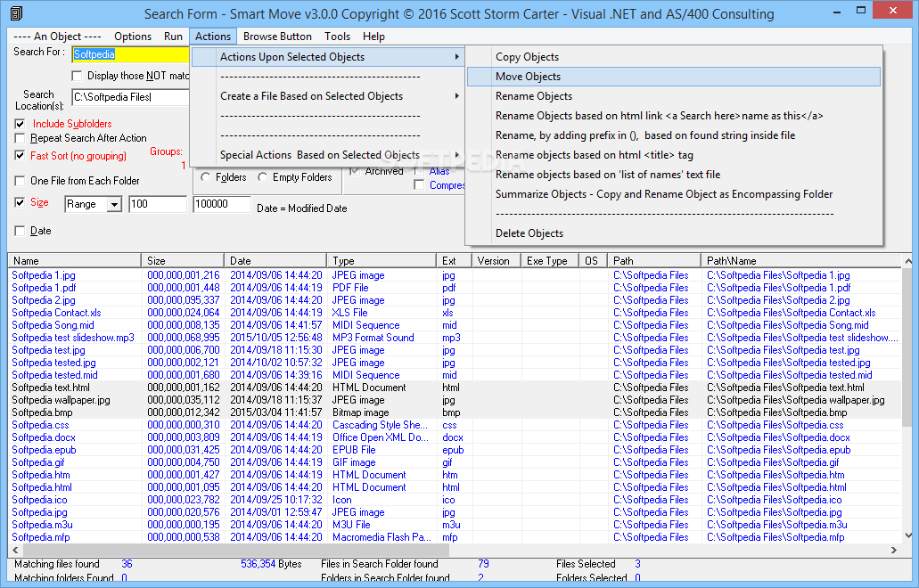Screen dimensions: 919x588
Task: Open the Browse Button menu
Action: (x=277, y=37)
